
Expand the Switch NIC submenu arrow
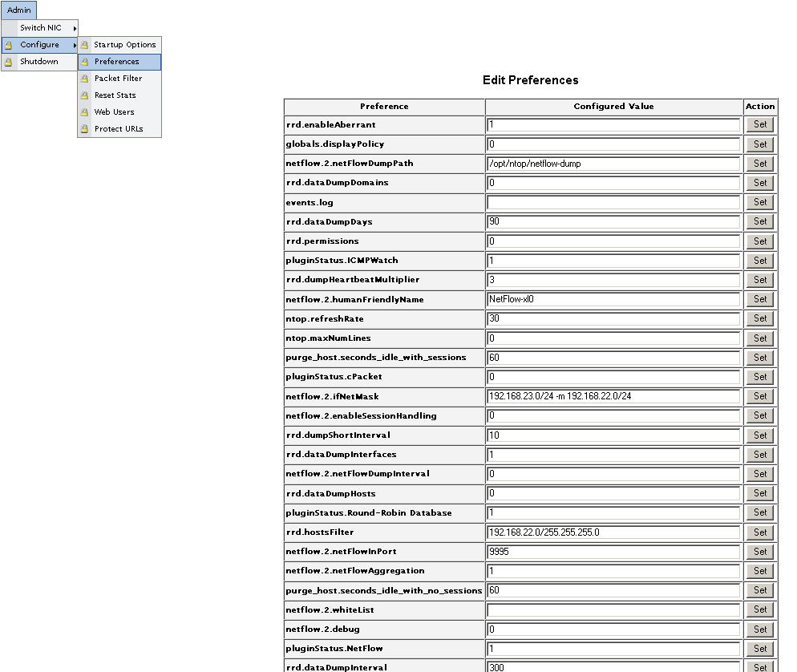75,28
